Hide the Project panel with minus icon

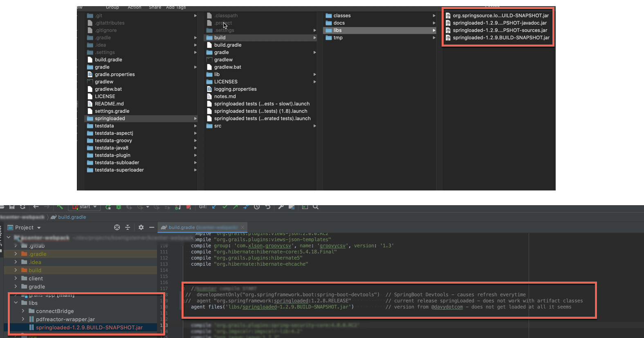point(152,227)
